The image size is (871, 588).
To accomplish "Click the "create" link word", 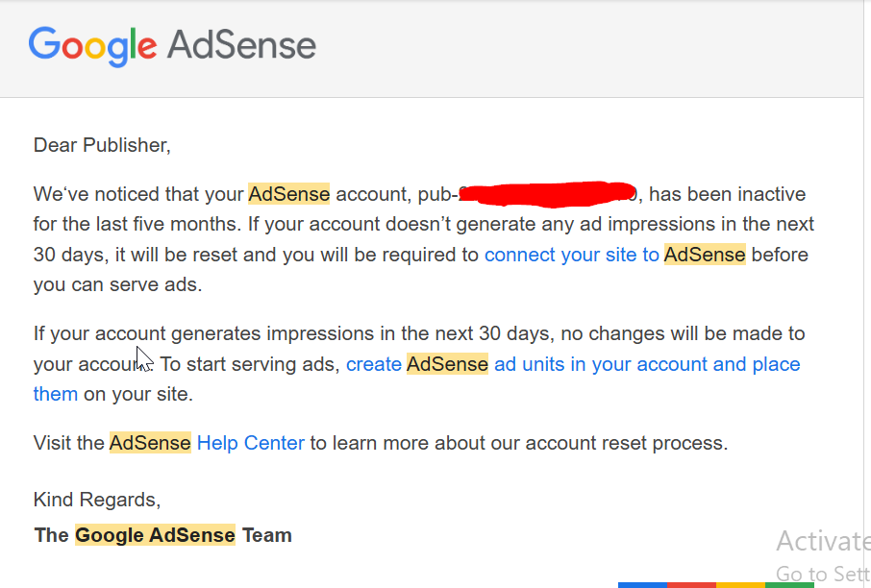I will [374, 364].
